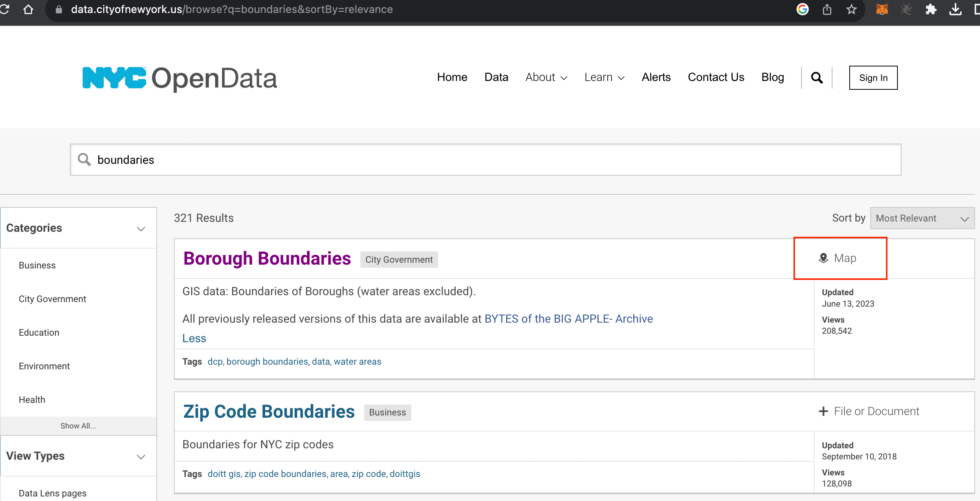Click the zip code boundaries tag
980x501 pixels.
tap(285, 474)
